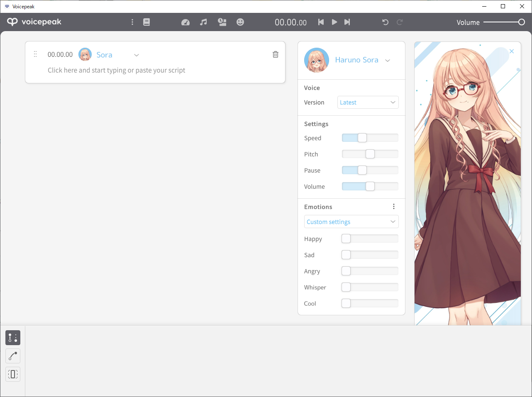Click the Haruno Sora character illustration

point(468,183)
